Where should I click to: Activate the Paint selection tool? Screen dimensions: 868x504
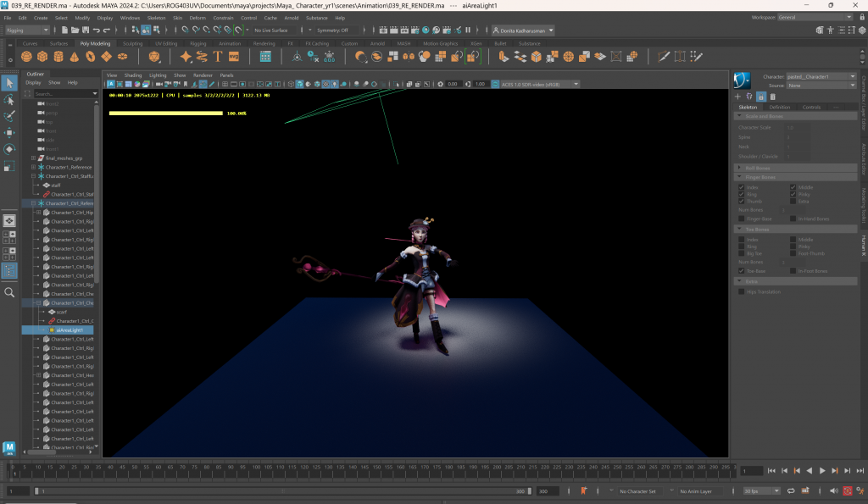tap(9, 116)
